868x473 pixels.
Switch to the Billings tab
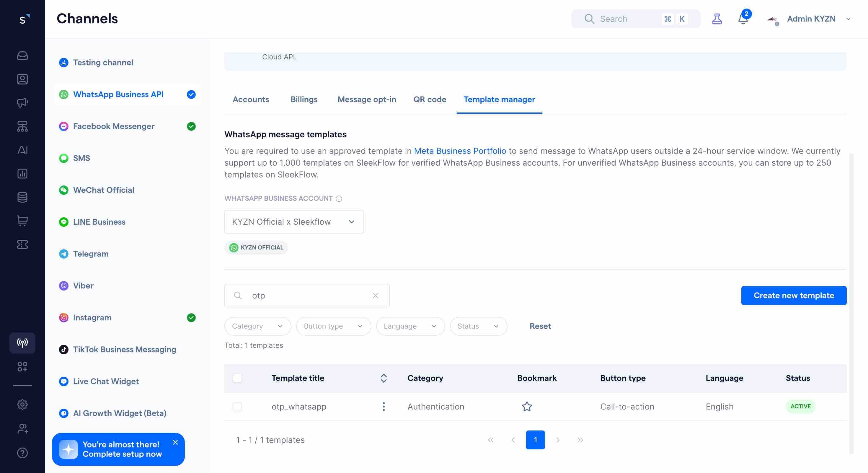pyautogui.click(x=304, y=100)
